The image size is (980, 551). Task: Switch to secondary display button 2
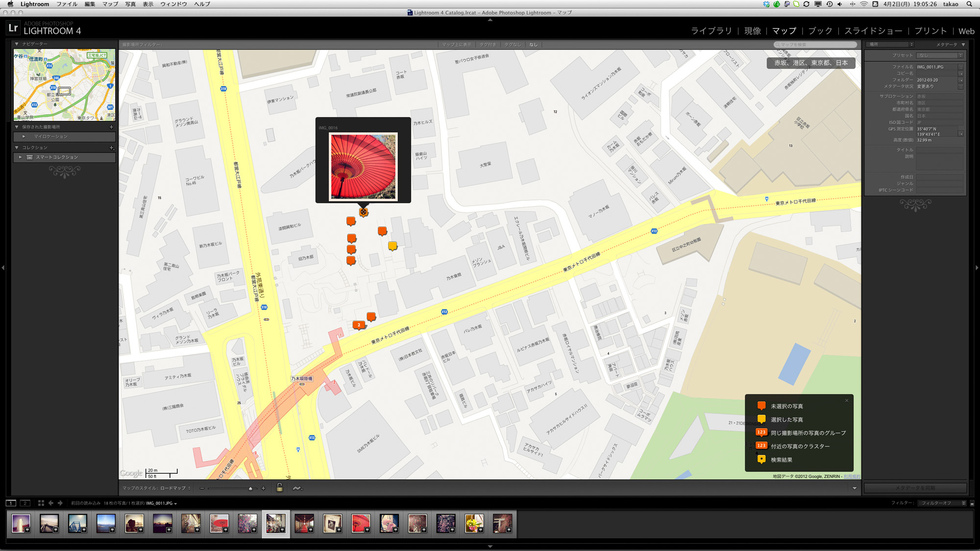click(x=25, y=503)
